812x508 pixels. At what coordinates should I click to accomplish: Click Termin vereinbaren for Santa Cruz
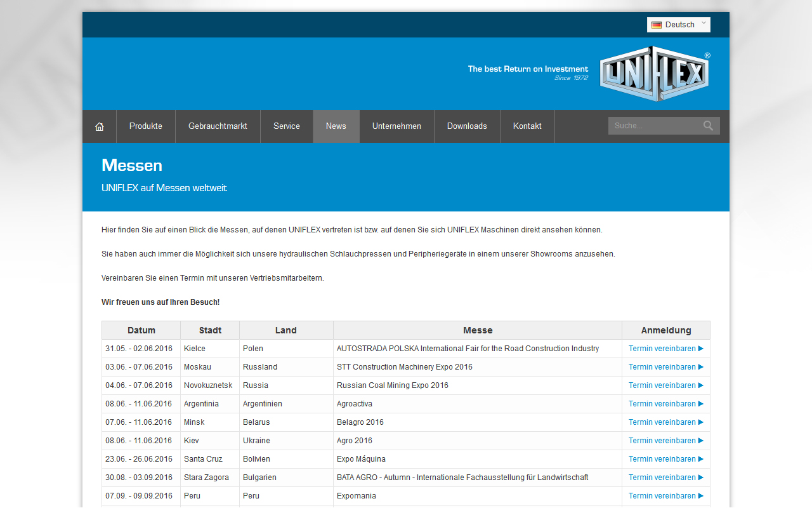(x=666, y=459)
